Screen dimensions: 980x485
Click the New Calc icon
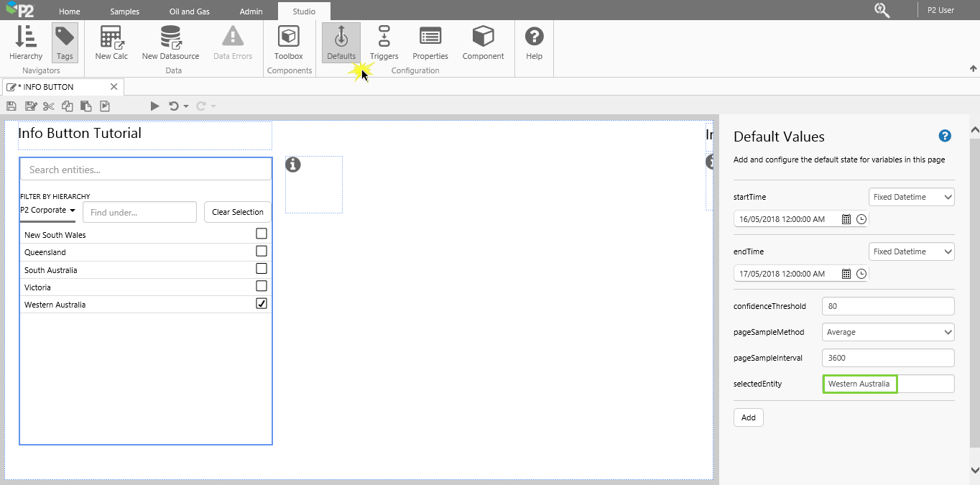(x=111, y=42)
